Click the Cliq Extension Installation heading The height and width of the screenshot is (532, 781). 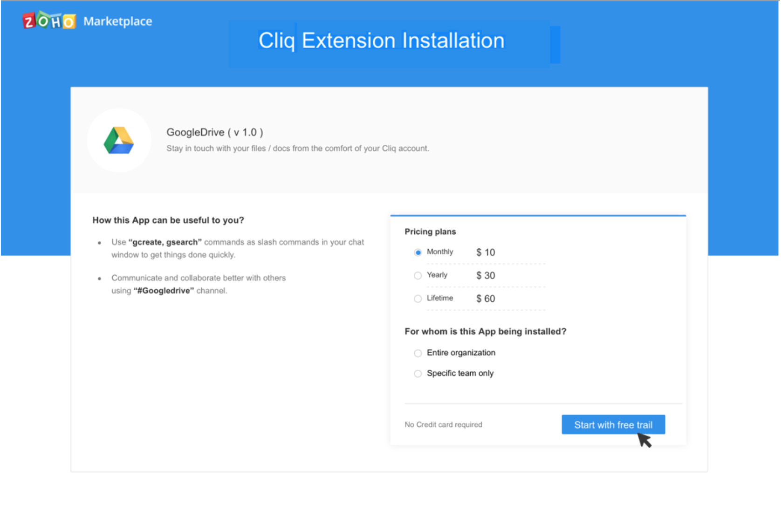click(381, 41)
